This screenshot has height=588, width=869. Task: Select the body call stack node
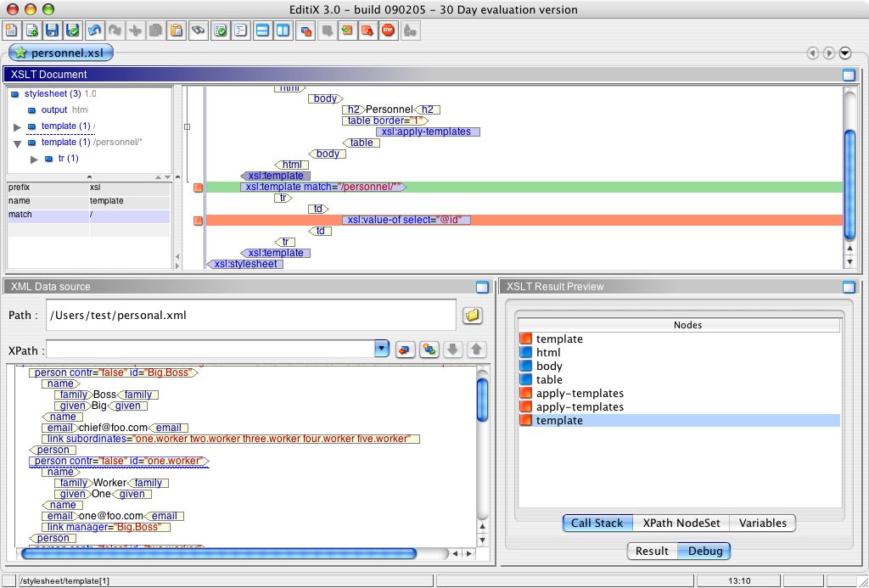click(x=549, y=367)
